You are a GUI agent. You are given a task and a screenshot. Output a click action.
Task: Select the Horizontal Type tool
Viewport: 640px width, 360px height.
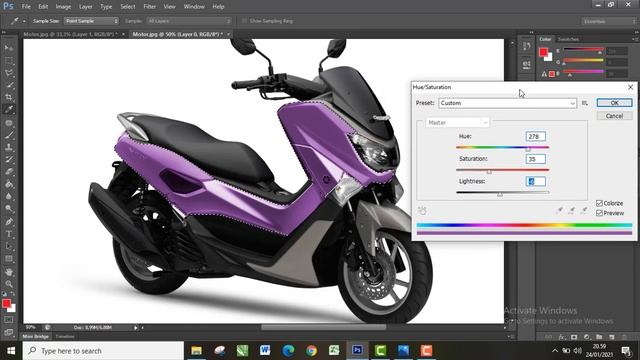pos(9,234)
